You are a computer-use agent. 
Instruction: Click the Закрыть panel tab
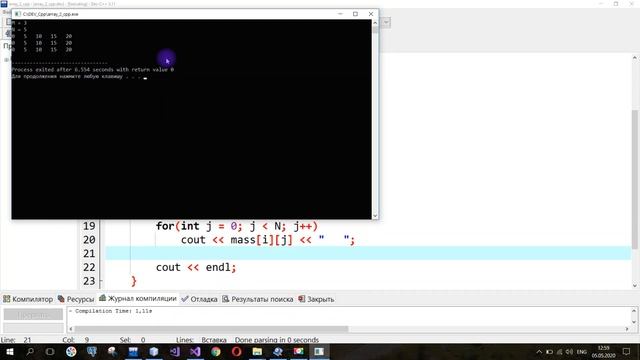(x=316, y=299)
